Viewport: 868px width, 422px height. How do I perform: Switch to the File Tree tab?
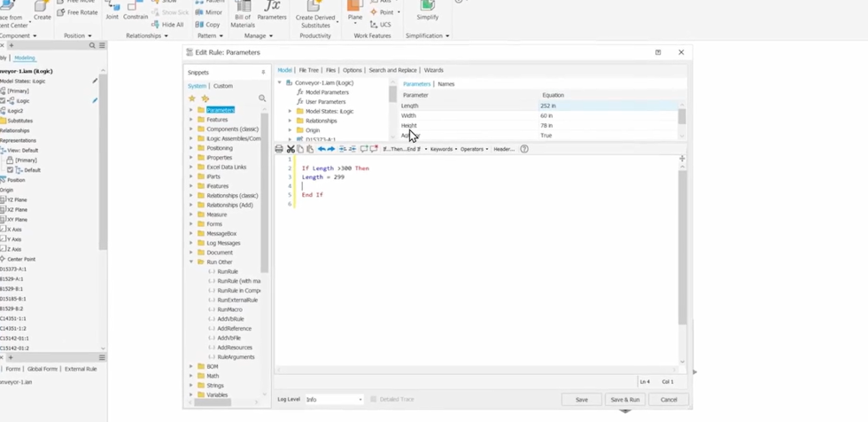tap(308, 70)
